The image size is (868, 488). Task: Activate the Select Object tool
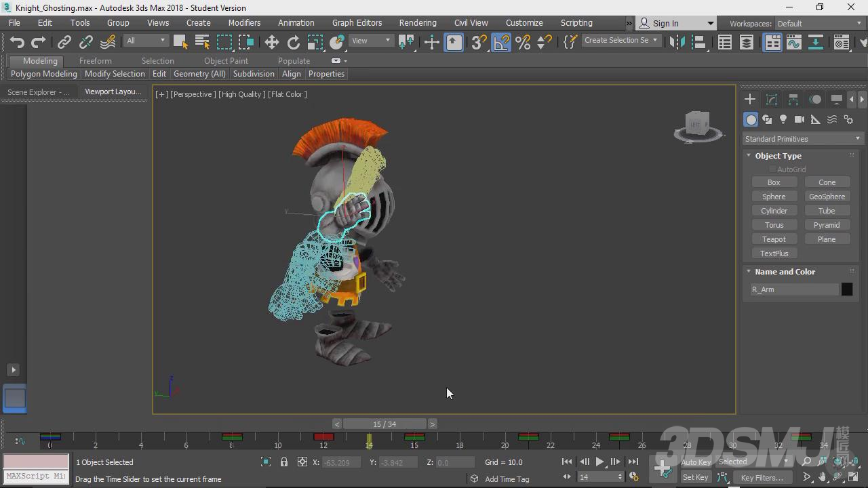(x=180, y=42)
